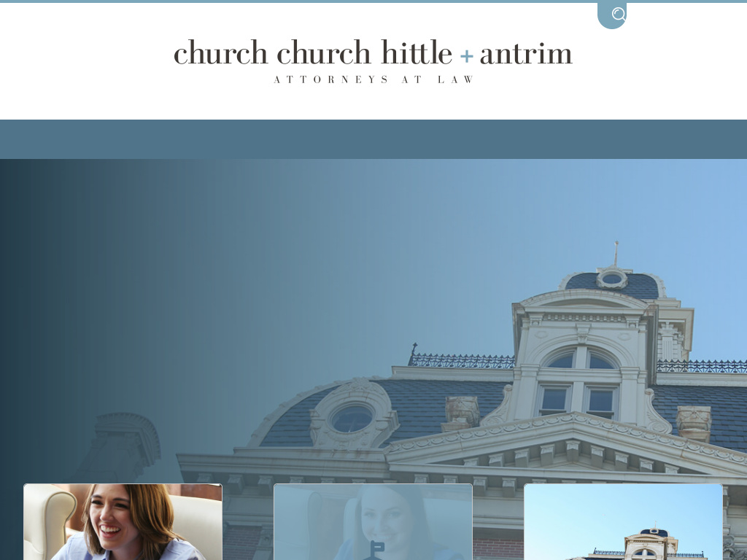This screenshot has width=747, height=560.
Task: Open the smiling woman thumbnail card
Action: pyautogui.click(x=123, y=521)
